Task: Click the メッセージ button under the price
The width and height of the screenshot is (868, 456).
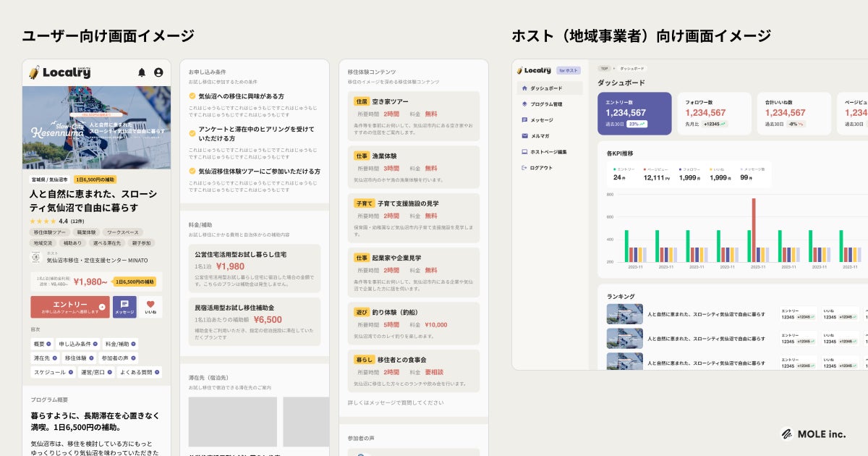Action: click(x=124, y=307)
